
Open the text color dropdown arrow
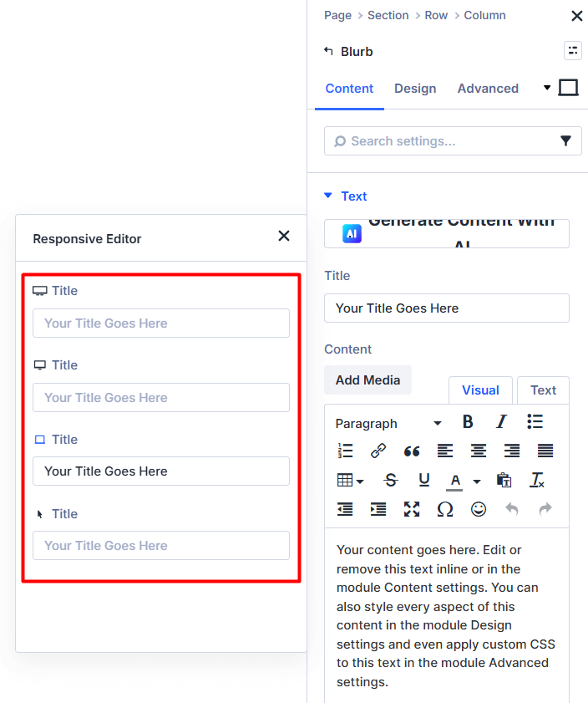pos(477,481)
